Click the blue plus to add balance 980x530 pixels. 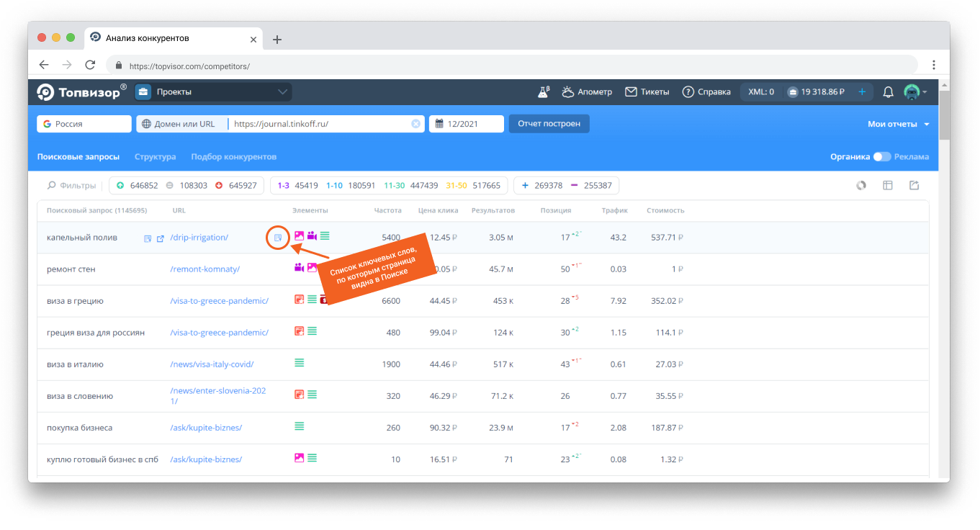(862, 92)
